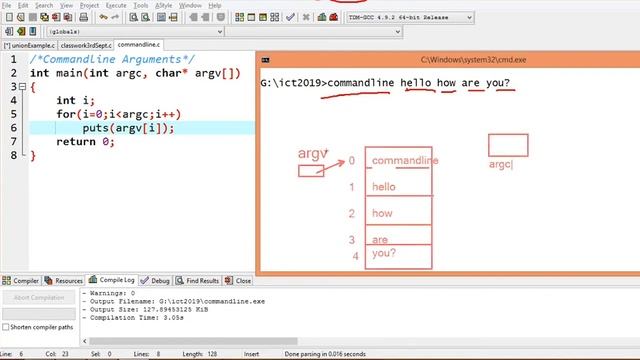This screenshot has height=360, width=640.
Task: Click the Save All toolbar icon
Action: click(x=44, y=17)
